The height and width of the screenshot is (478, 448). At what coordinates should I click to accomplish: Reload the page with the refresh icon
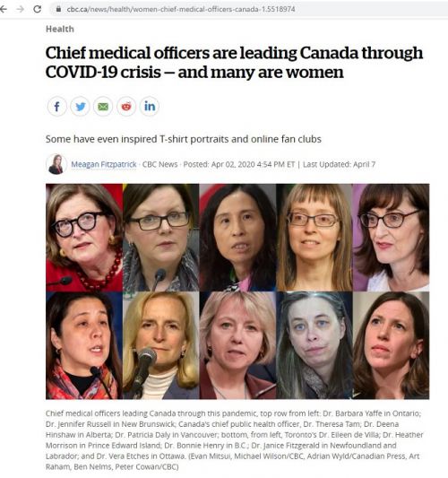coord(37,9)
